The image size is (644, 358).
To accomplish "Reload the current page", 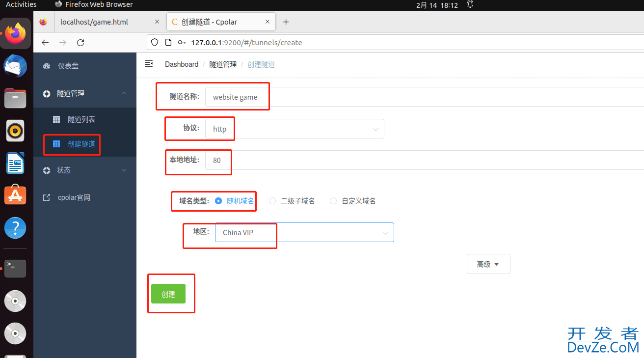I will (x=81, y=43).
